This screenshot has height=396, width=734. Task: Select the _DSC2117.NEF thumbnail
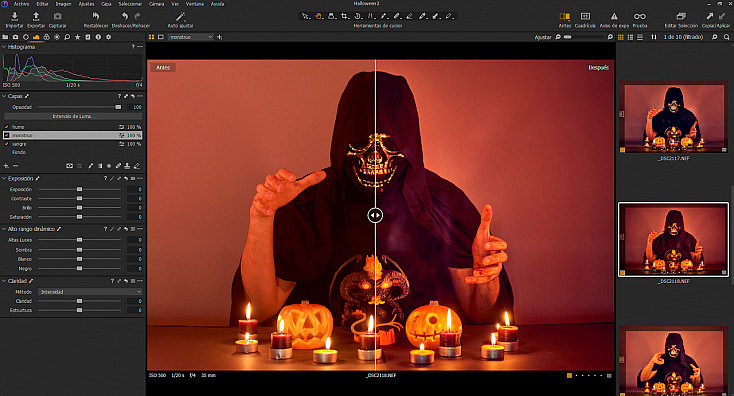tap(673, 117)
